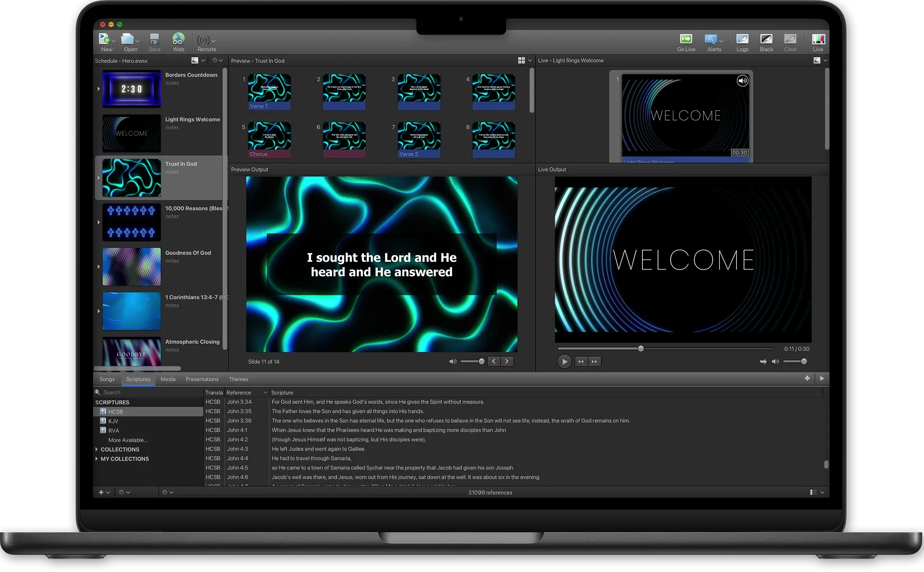The width and height of the screenshot is (924, 572).
Task: Go to next slide in Preview Output
Action: point(507,361)
